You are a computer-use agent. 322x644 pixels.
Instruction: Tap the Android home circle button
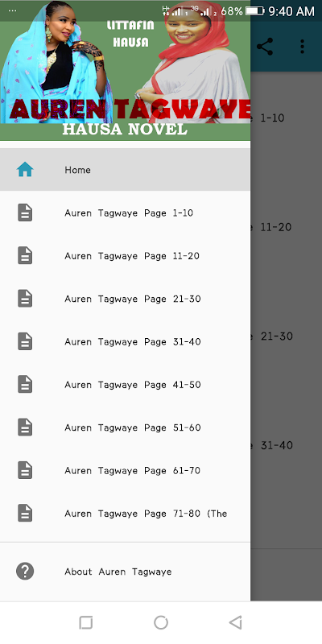click(x=161, y=622)
